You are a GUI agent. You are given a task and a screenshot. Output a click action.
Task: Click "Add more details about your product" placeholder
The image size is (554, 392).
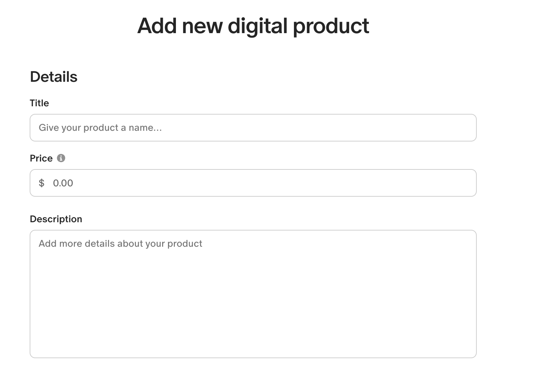120,243
